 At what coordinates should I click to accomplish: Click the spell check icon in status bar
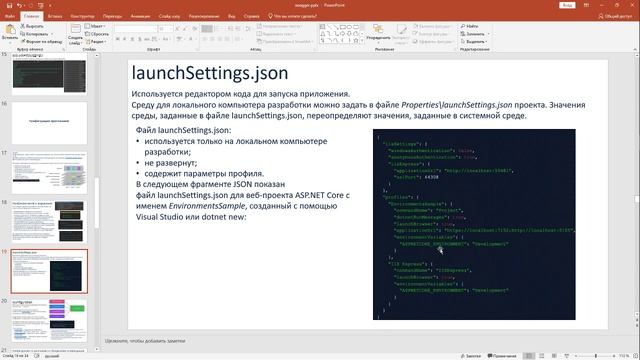coord(37,356)
